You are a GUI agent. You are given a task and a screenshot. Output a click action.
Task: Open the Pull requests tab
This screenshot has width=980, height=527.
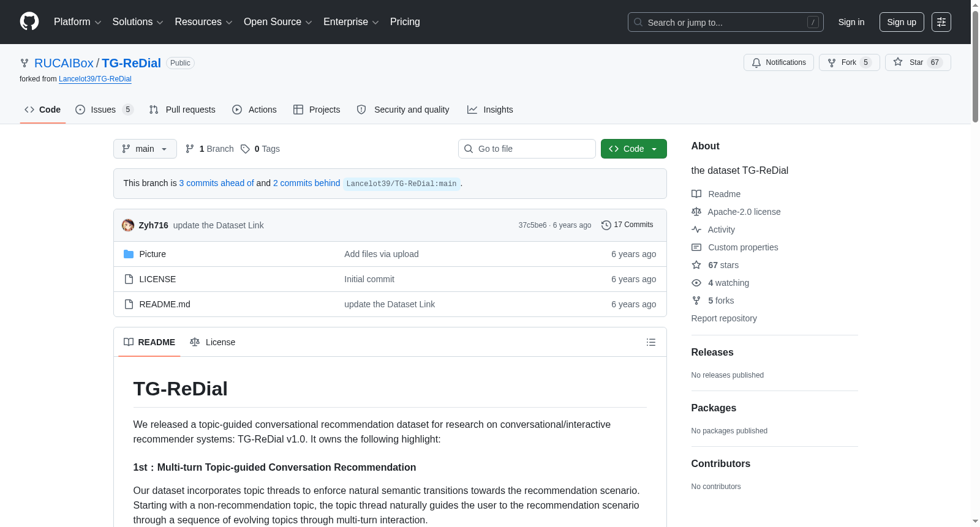tap(182, 110)
